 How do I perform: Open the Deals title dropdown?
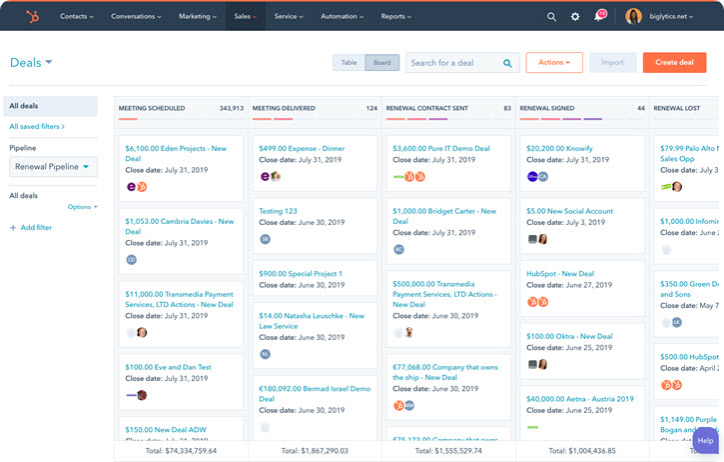tap(31, 62)
